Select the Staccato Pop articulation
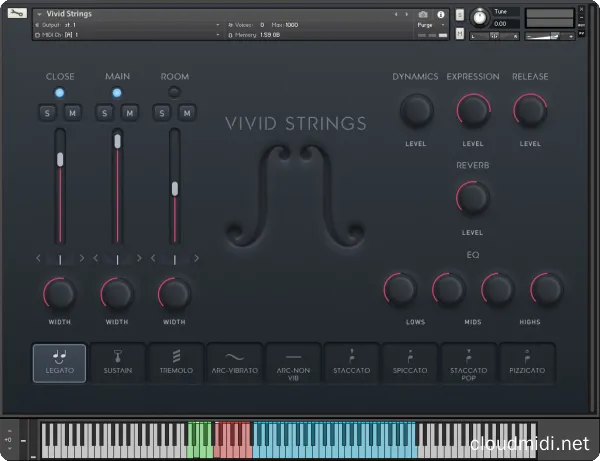The height and width of the screenshot is (461, 600). tap(468, 363)
